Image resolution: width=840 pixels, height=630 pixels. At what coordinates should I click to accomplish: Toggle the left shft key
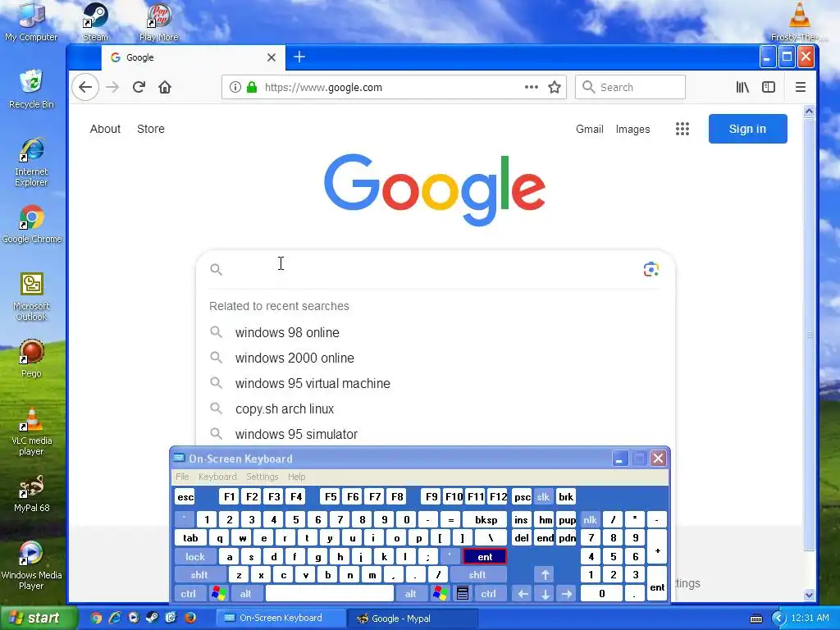click(x=199, y=575)
